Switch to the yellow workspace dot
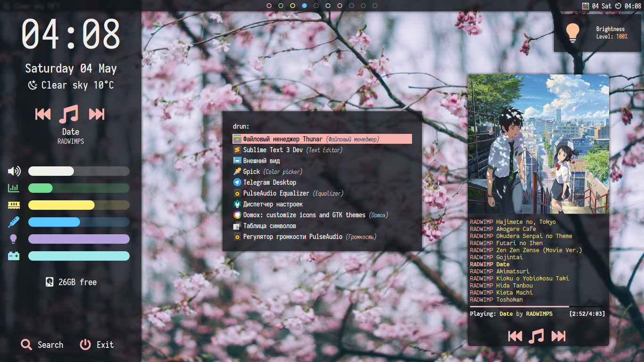This screenshot has height=362, width=644. (x=293, y=6)
